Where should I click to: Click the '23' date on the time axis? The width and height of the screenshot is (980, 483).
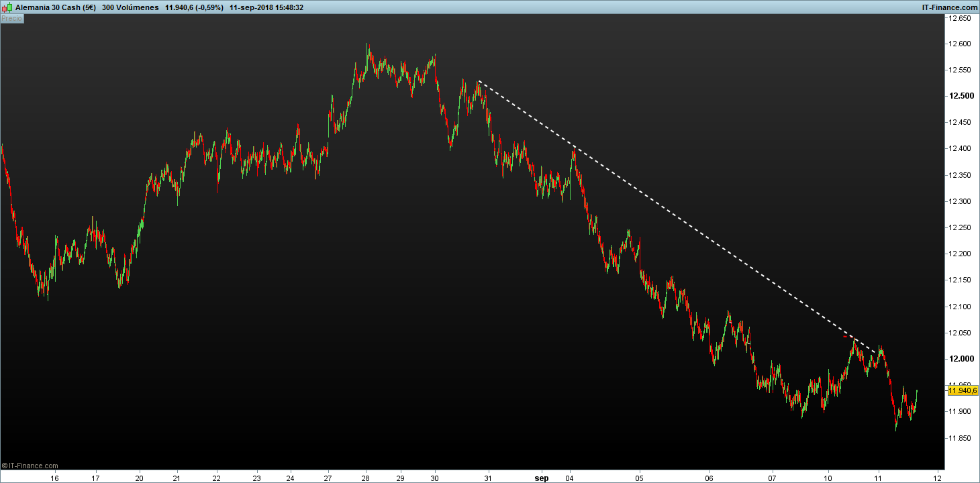(257, 478)
